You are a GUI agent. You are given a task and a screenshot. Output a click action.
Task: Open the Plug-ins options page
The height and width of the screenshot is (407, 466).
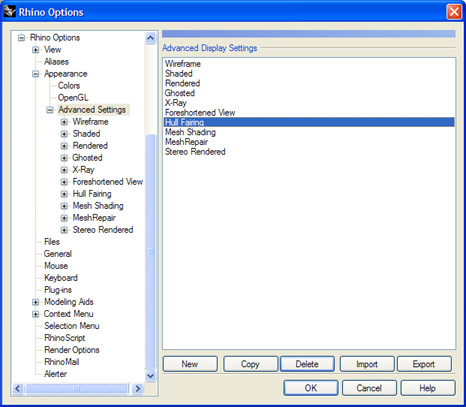(x=58, y=290)
